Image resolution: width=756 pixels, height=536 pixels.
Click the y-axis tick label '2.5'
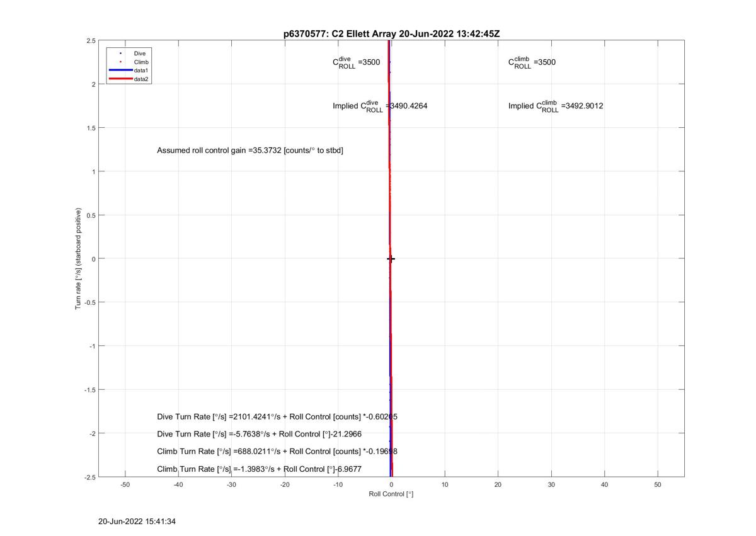[91, 41]
